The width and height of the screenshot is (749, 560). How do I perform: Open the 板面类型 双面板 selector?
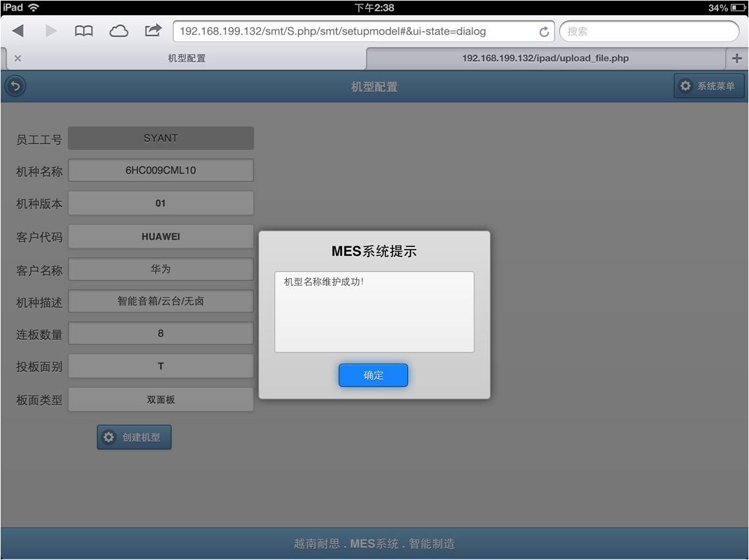point(161,399)
